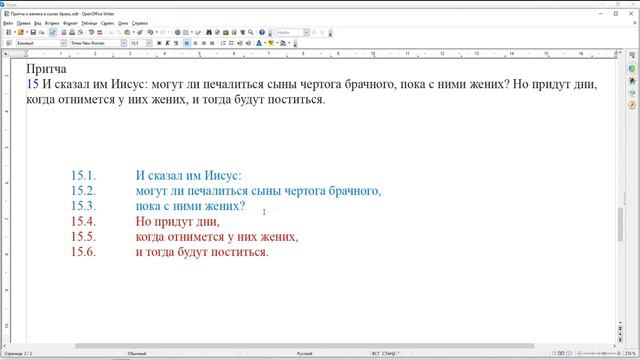Open the Сервис menu

107,23
